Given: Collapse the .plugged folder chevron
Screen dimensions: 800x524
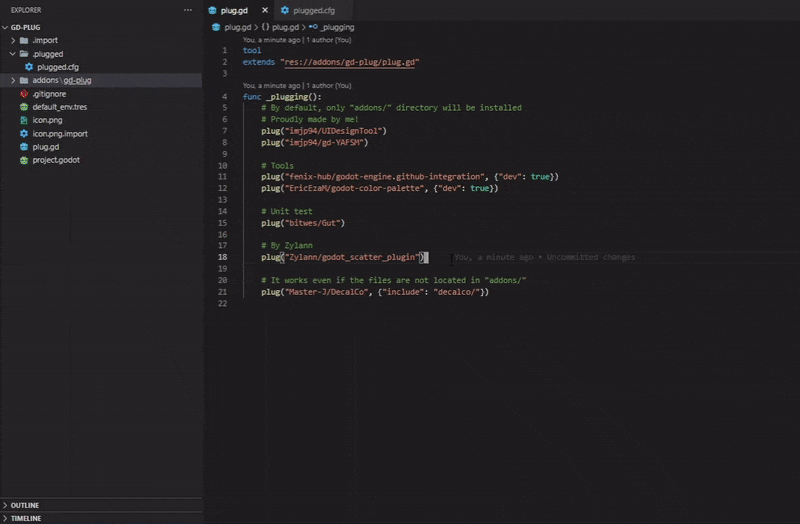Looking at the screenshot, I should [13, 54].
